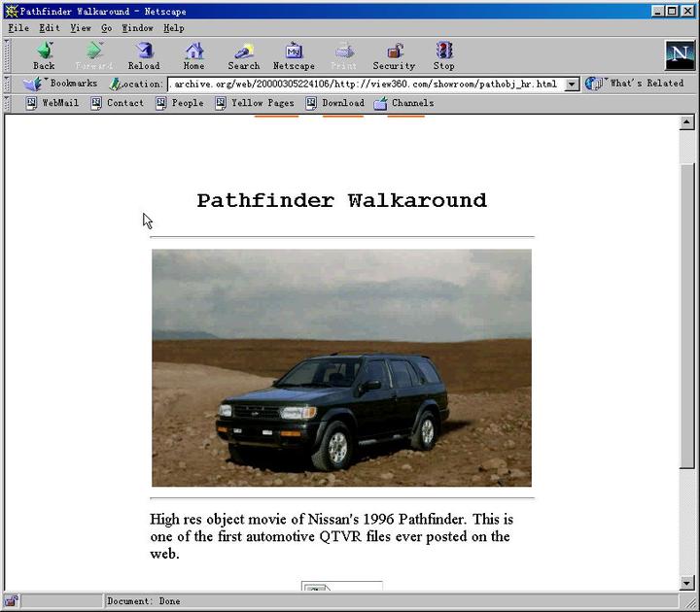Click the Yellow Pages personal toolbar link

pyautogui.click(x=254, y=103)
